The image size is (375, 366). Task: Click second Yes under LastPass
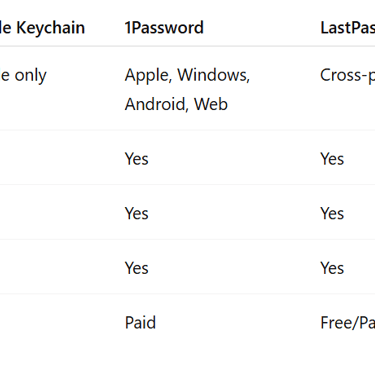pyautogui.click(x=332, y=214)
